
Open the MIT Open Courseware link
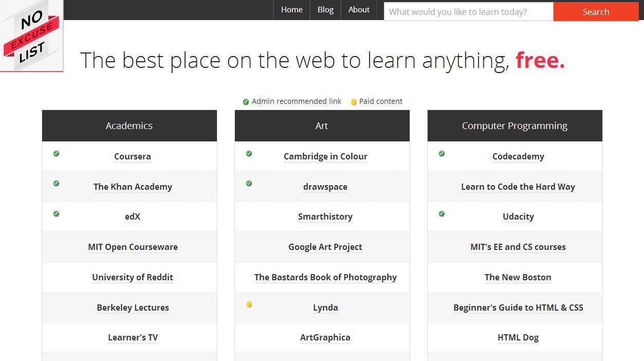pyautogui.click(x=133, y=247)
